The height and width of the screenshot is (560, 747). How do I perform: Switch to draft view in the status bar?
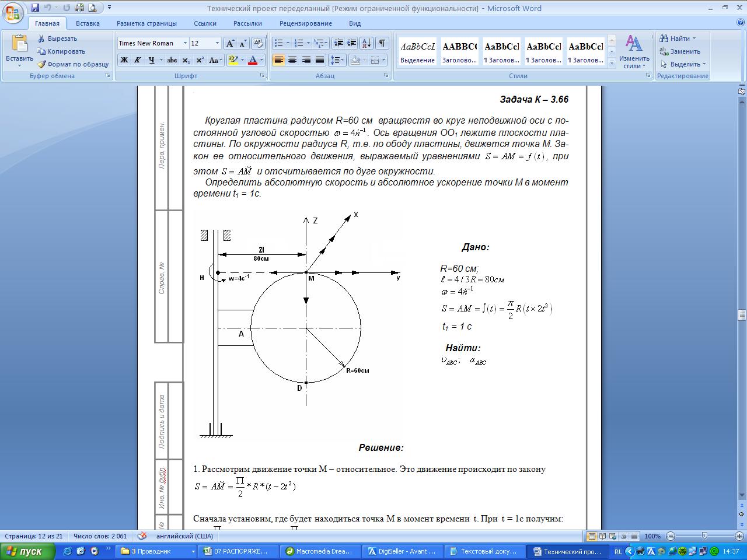634,536
